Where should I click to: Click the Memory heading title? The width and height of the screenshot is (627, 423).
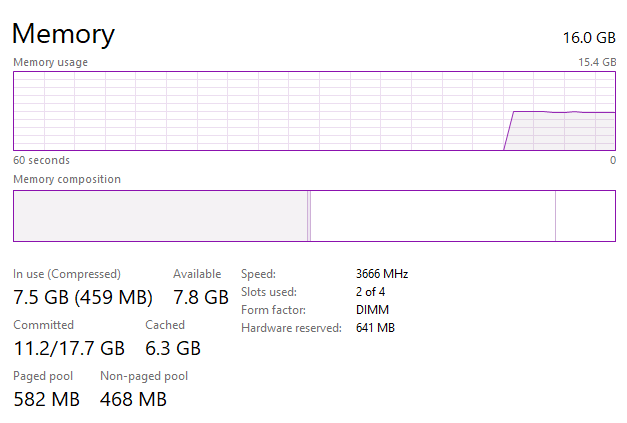tap(63, 34)
